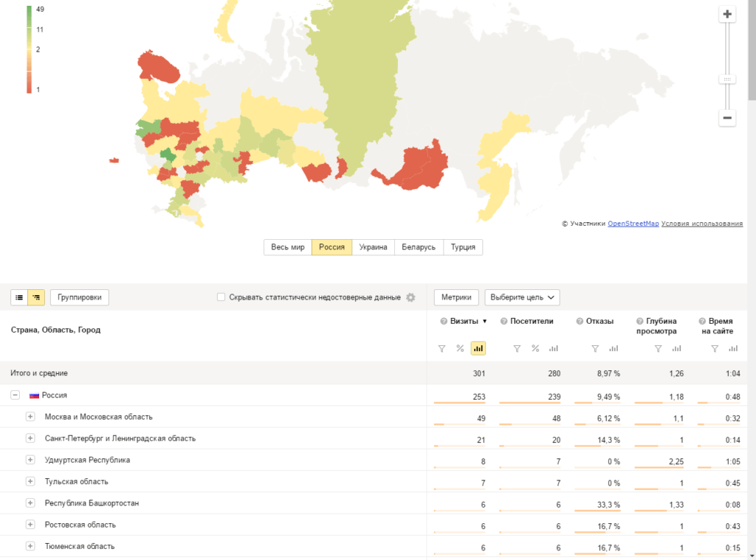This screenshot has height=560, width=756.
Task: Click the map zoom slider handle
Action: pos(727,79)
